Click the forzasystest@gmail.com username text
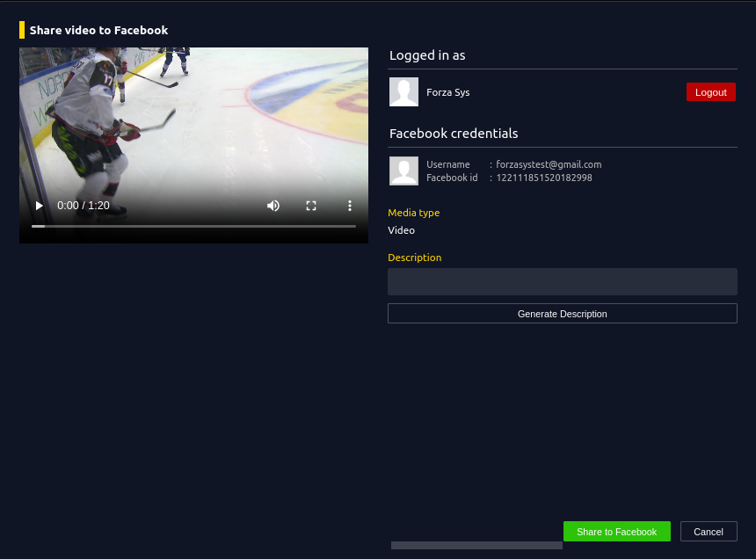 [549, 164]
